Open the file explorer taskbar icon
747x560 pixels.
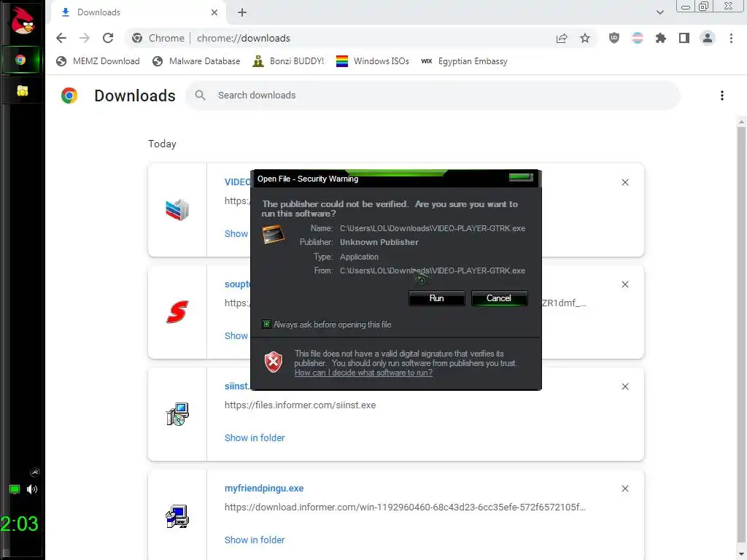click(x=22, y=90)
